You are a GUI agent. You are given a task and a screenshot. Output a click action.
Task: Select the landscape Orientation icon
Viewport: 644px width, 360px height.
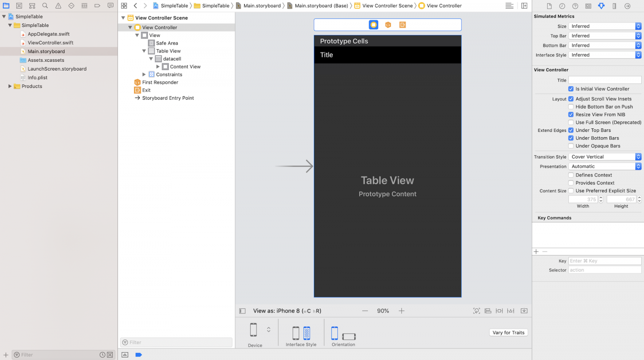click(x=348, y=337)
